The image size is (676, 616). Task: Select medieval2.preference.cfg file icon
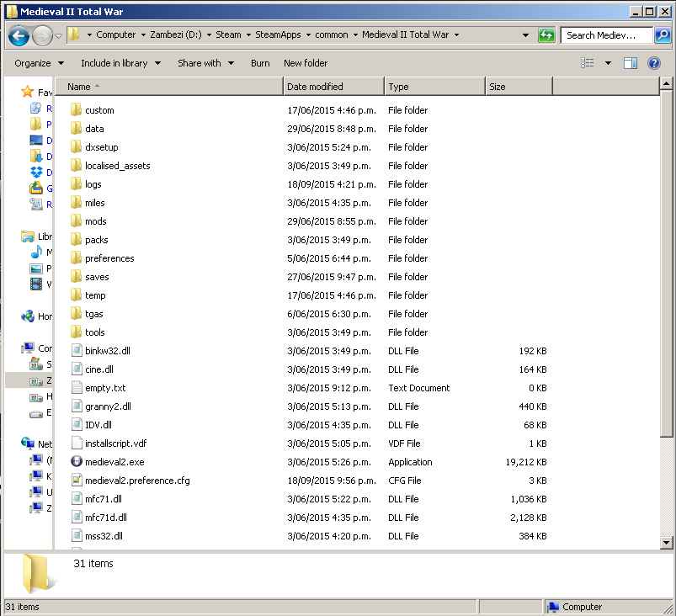[77, 481]
